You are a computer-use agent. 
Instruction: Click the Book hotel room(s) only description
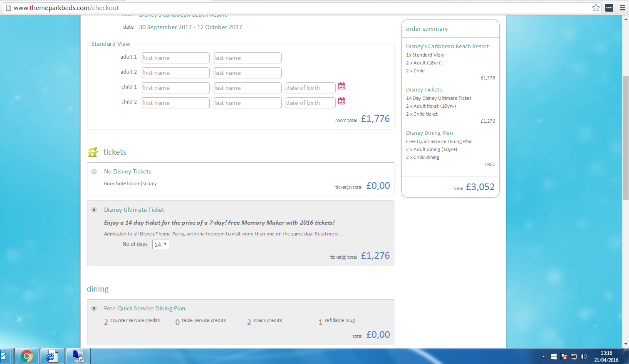(130, 183)
